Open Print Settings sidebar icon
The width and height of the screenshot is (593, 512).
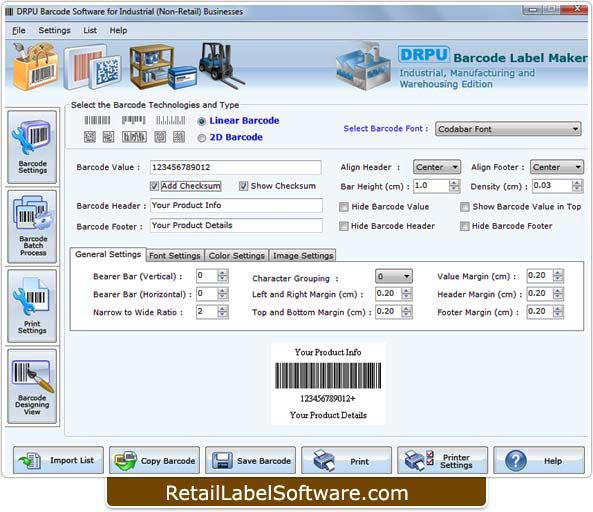pos(32,306)
